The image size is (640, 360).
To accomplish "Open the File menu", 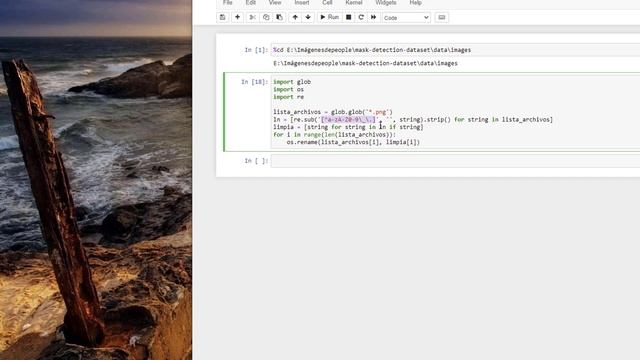I will [x=228, y=3].
